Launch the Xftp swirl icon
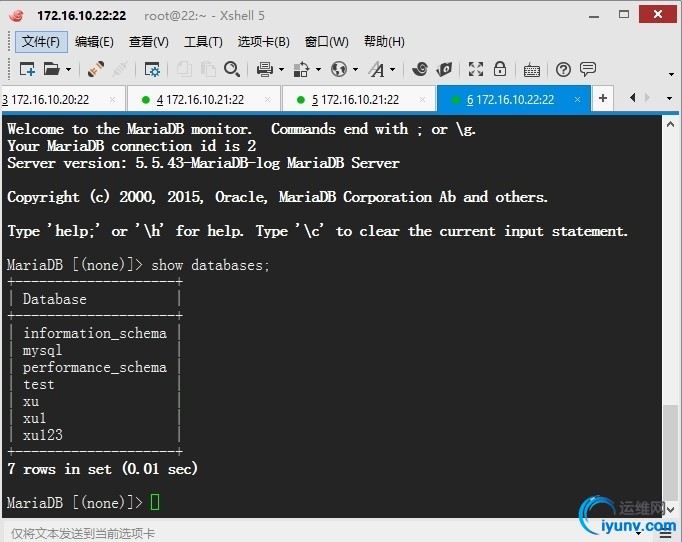Image resolution: width=682 pixels, height=542 pixels. click(x=420, y=69)
